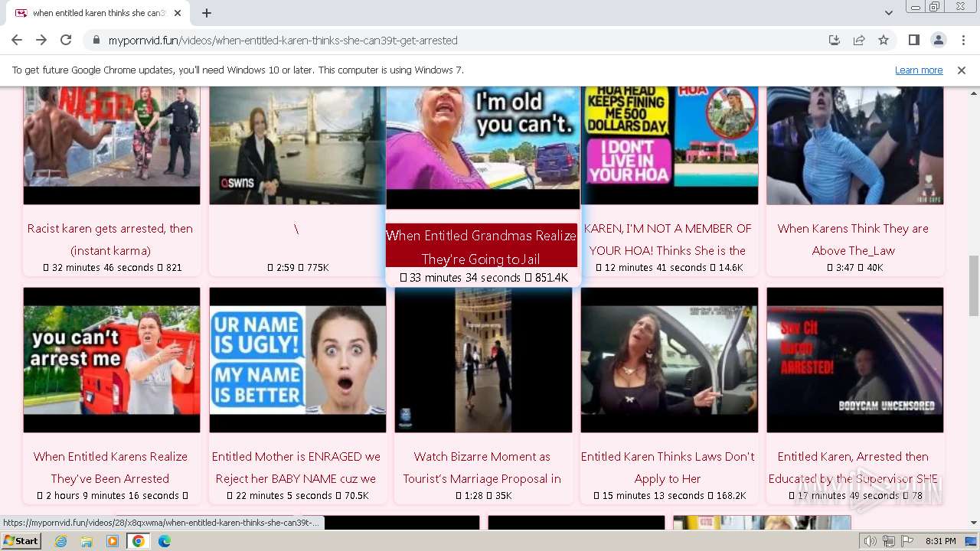980x551 pixels.
Task: Open the 'Sov Cit Karen Arrested' bodycam thumbnail
Action: (x=855, y=360)
